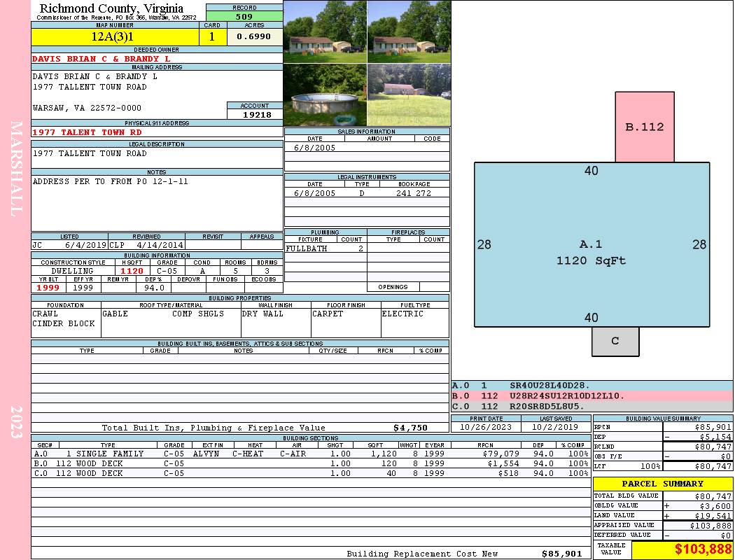The height and width of the screenshot is (560, 735).
Task: Click the DEP % value 94.0
Action: [154, 288]
